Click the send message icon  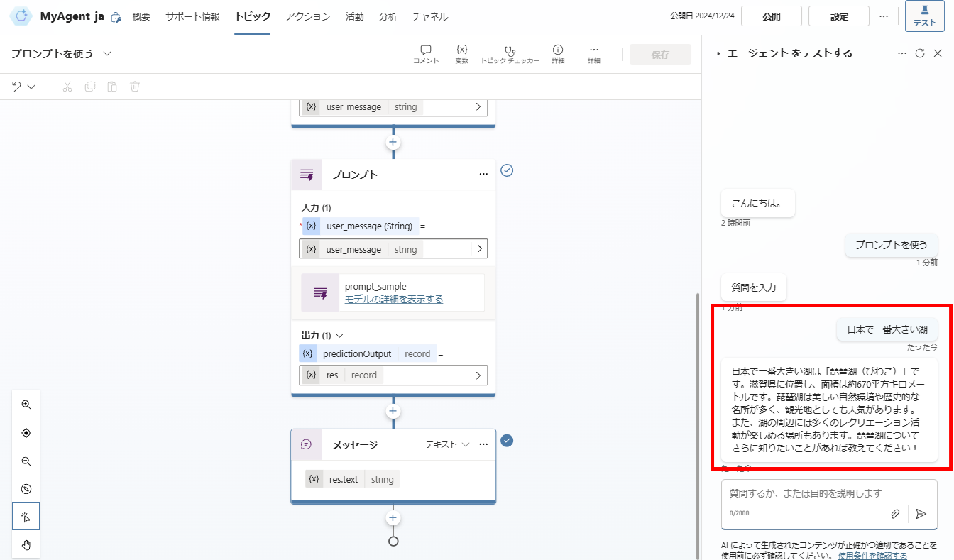[921, 513]
